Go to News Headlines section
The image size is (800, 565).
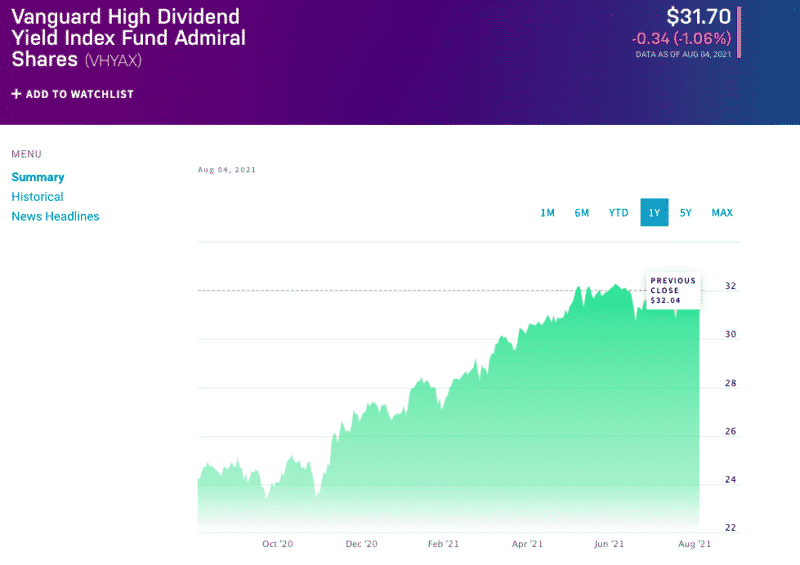click(55, 216)
